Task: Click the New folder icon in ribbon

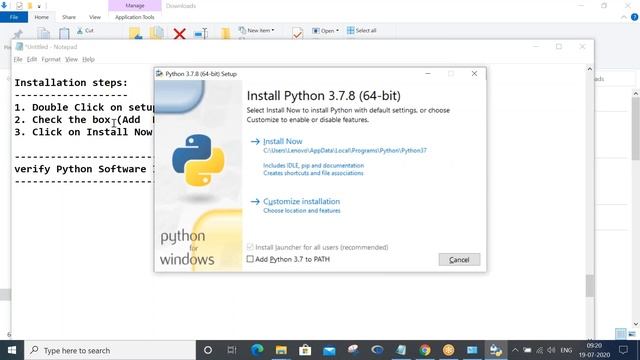Action: (x=225, y=33)
